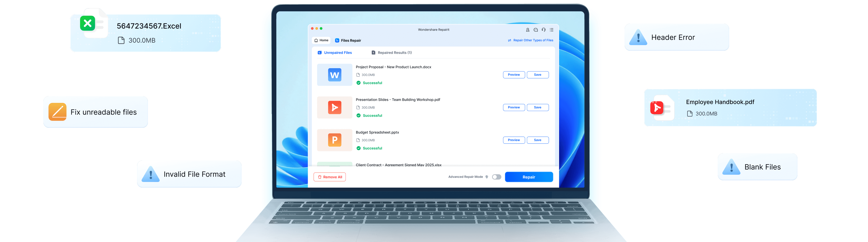
Task: Click the file name Project Proposal - New Product Launch.docx
Action: [394, 67]
